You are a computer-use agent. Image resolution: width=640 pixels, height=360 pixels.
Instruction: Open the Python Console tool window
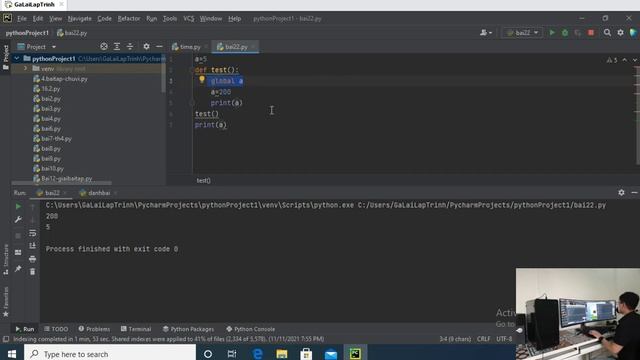(x=250, y=329)
